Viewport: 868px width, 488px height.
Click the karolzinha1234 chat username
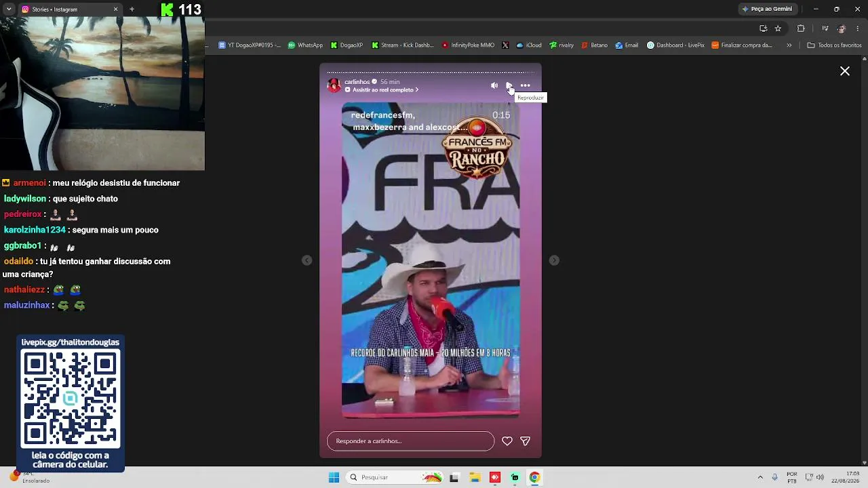coord(35,230)
